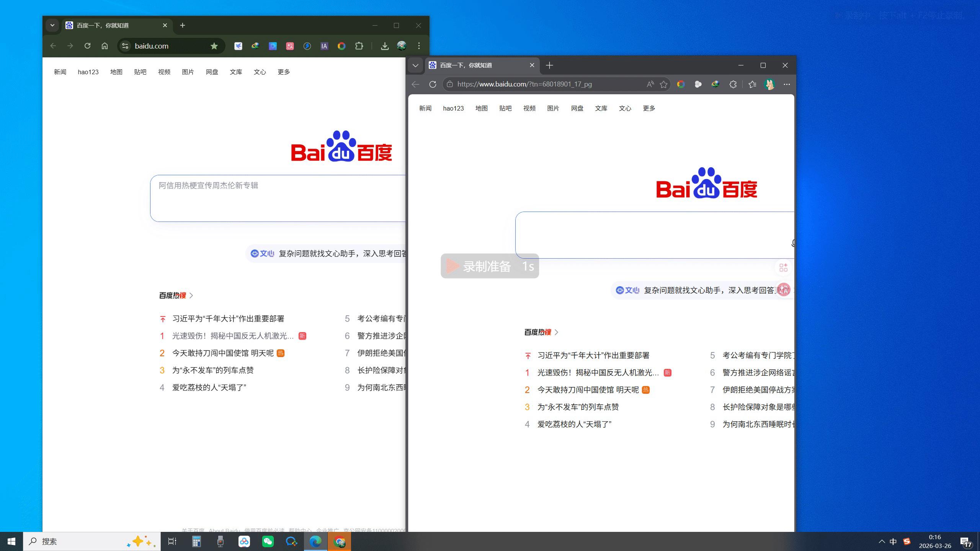980x551 pixels.
Task: Click Edge refresh button
Action: 433,84
